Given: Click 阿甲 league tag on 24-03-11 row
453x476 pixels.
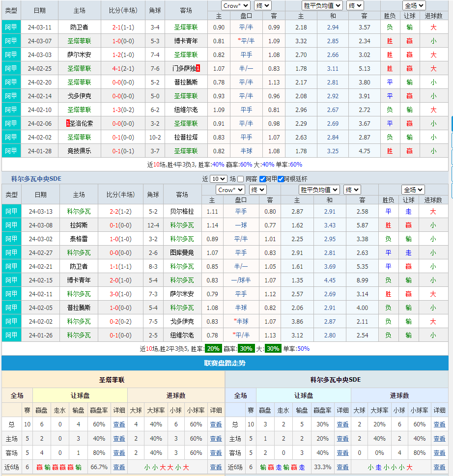Looking at the screenshot, I should (11, 28).
